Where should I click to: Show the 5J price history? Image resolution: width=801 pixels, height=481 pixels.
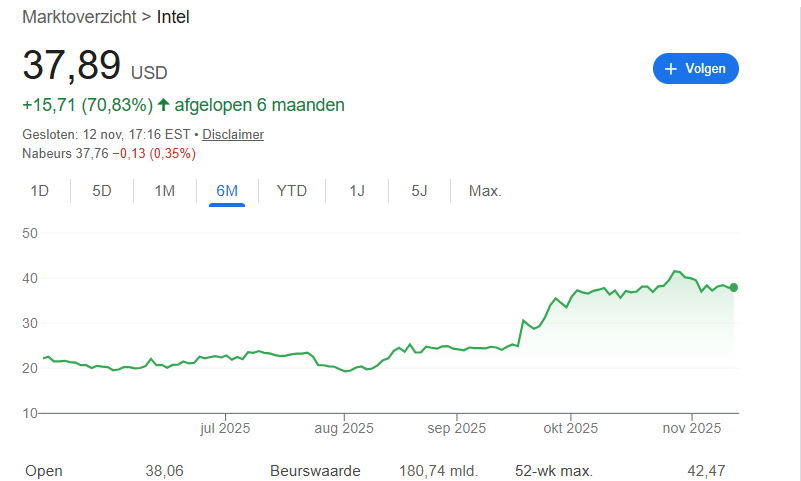(419, 191)
